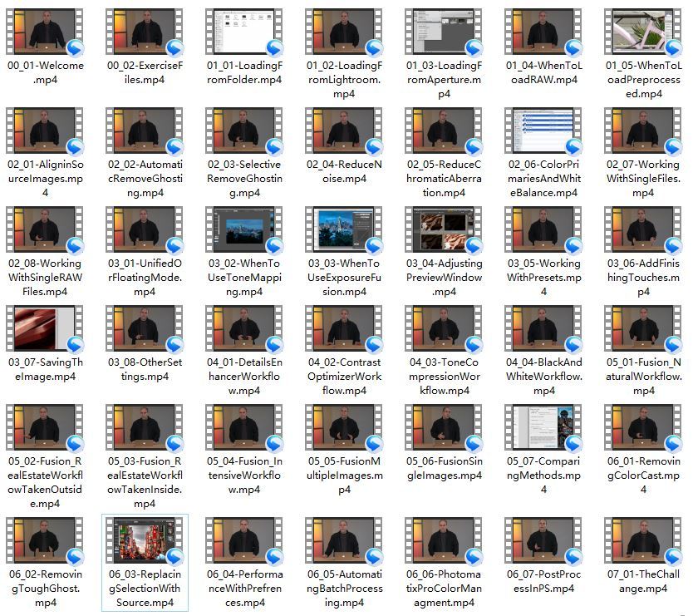Click the filename text 00_01-Welcome.mp4
Image resolution: width=693 pixels, height=616 pixels.
tap(45, 72)
